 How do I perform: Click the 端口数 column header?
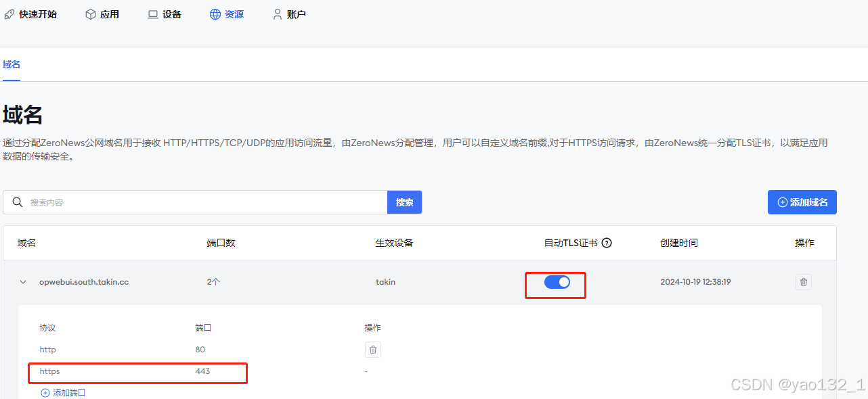[x=221, y=243]
